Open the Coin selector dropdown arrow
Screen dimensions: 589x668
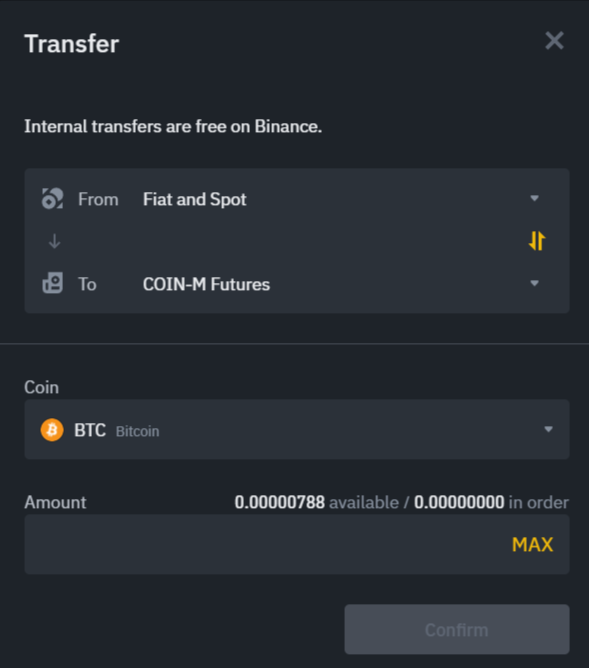[x=549, y=429]
